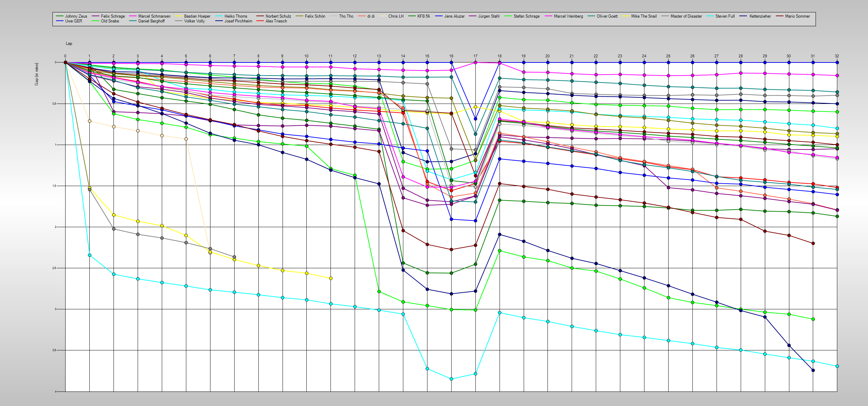This screenshot has height=406, width=868.
Task: Click lap number 25 on the axis
Action: point(668,56)
